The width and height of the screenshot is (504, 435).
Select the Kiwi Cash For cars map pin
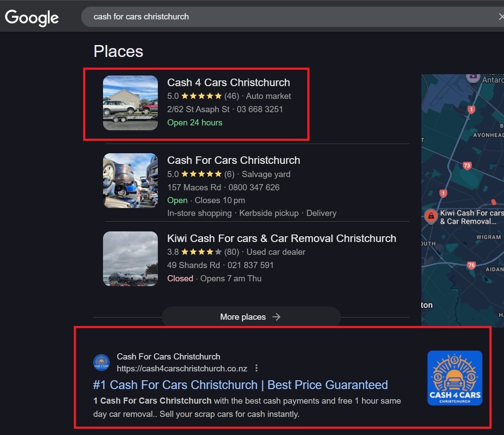(x=430, y=216)
